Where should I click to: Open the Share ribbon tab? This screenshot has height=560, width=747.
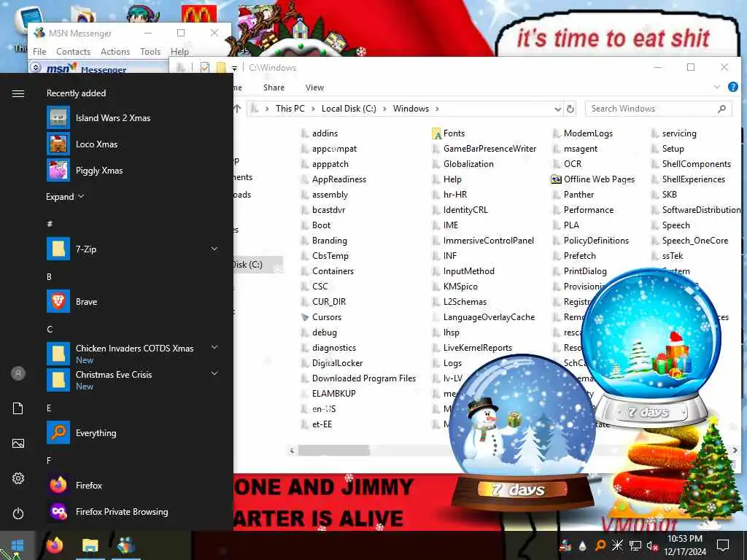(274, 87)
